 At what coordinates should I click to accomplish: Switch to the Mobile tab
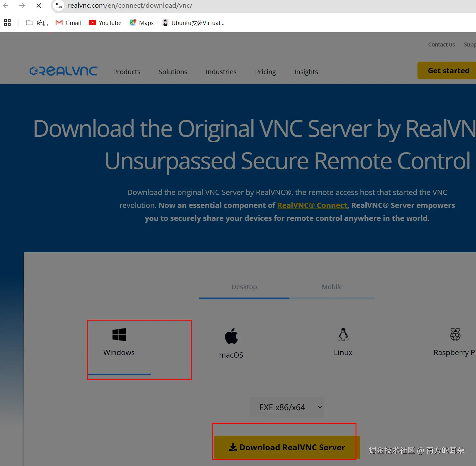pyautogui.click(x=332, y=287)
